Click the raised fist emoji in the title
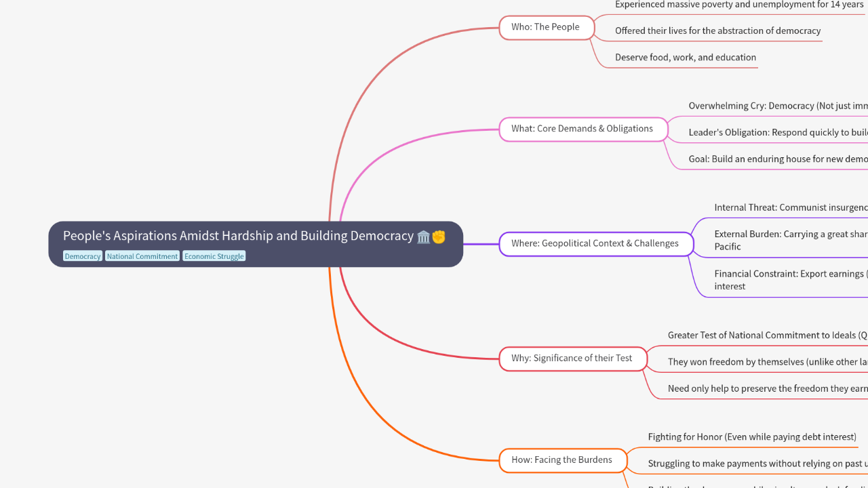Image resolution: width=868 pixels, height=488 pixels. pyautogui.click(x=439, y=237)
